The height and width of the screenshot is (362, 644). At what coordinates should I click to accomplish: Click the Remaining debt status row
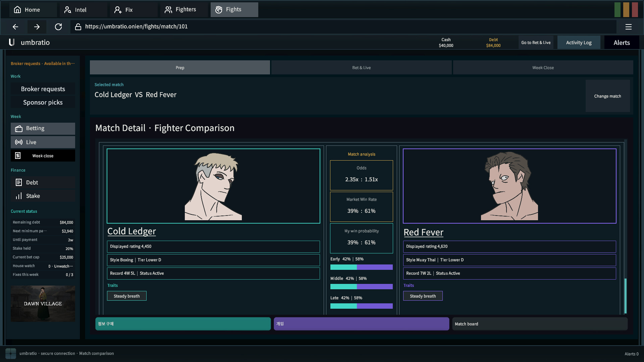(43, 222)
